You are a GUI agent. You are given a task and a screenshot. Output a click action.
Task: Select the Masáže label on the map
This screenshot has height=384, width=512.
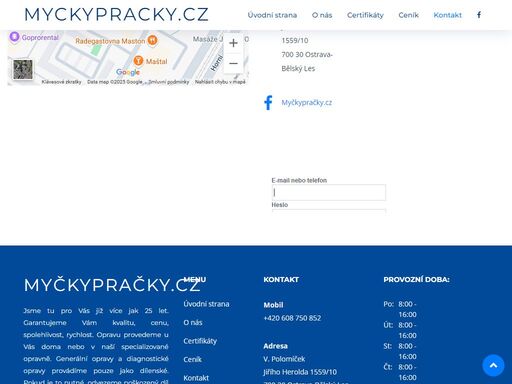(208, 39)
